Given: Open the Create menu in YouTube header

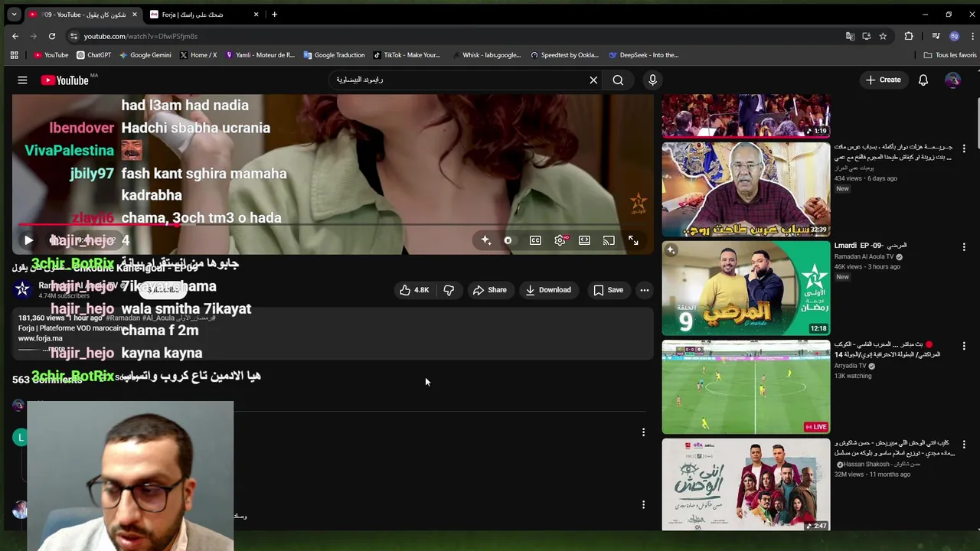Looking at the screenshot, I should tap(883, 80).
